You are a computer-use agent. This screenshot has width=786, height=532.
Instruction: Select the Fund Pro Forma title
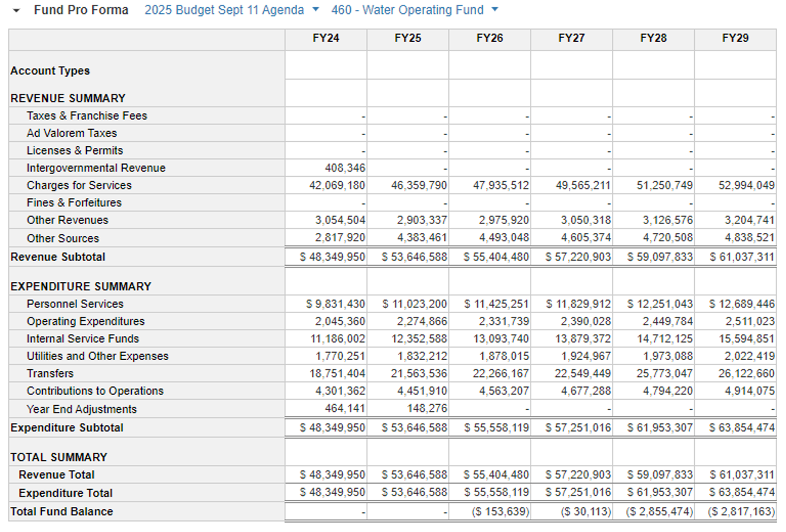pyautogui.click(x=81, y=10)
